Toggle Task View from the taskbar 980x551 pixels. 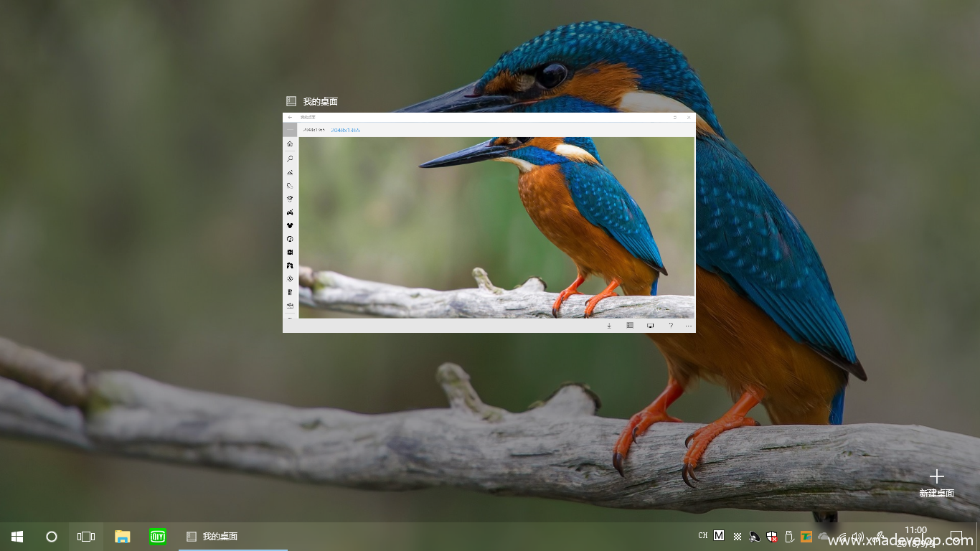(86, 537)
